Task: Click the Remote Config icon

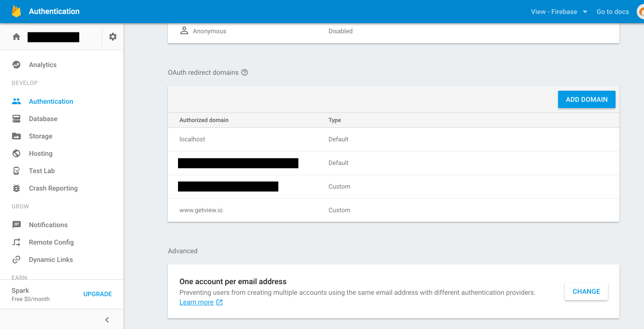Action: pos(16,242)
